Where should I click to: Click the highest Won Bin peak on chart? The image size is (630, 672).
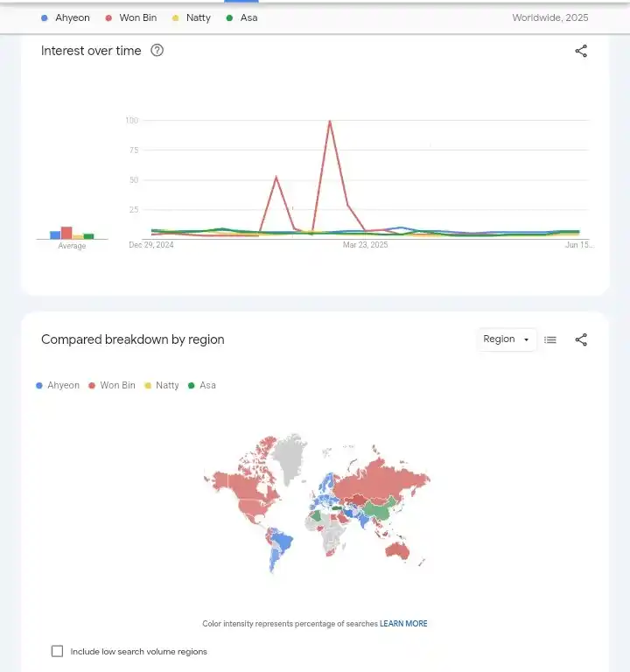coord(330,122)
